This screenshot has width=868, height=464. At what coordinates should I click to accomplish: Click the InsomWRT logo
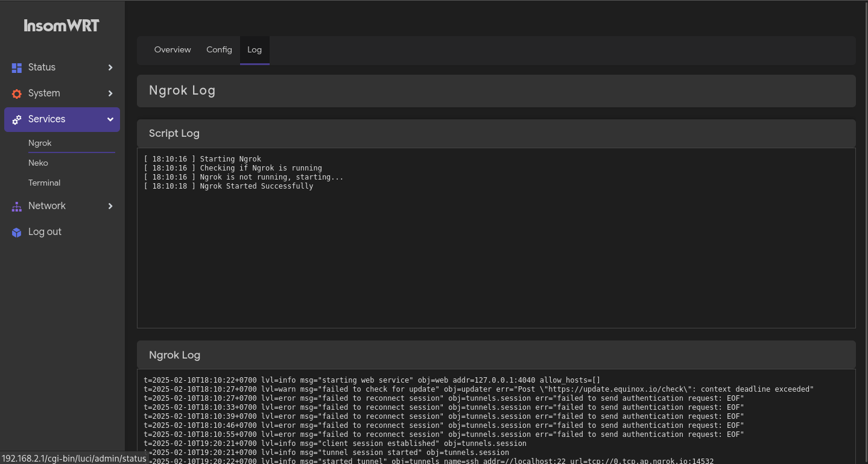click(x=62, y=25)
